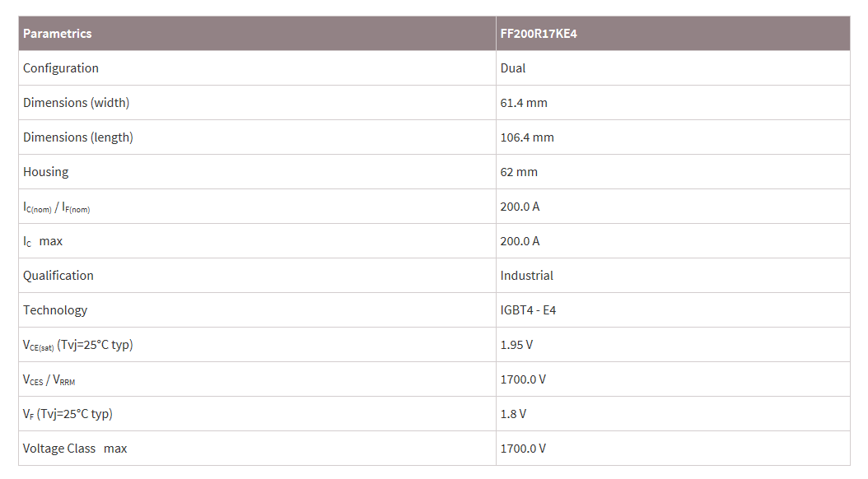868x479 pixels.
Task: Click the Voltage Class max label
Action: click(x=75, y=449)
